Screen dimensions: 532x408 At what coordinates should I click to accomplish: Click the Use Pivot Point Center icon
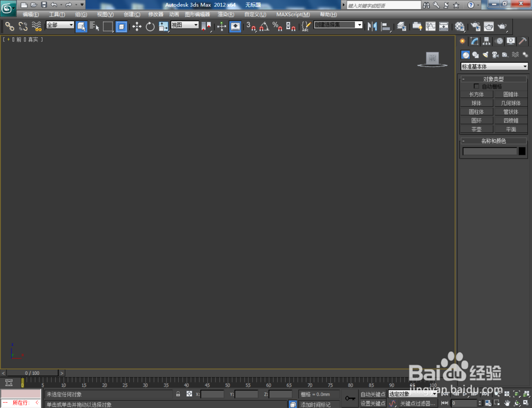[x=206, y=27]
